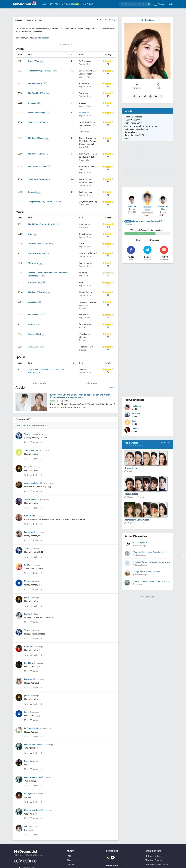Open more options on cee's comment
The image size is (186, 868).
[42, 835]
